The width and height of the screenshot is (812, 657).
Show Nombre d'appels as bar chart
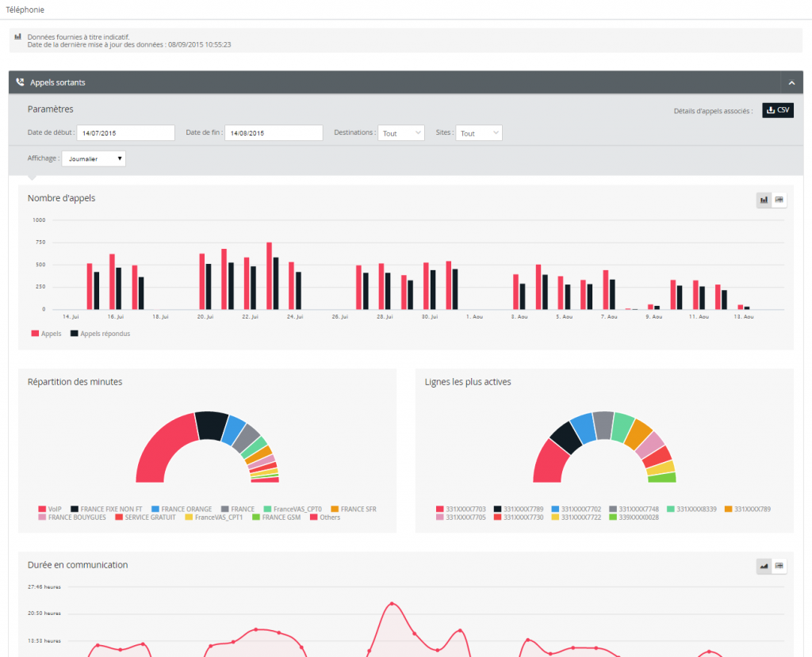[764, 200]
